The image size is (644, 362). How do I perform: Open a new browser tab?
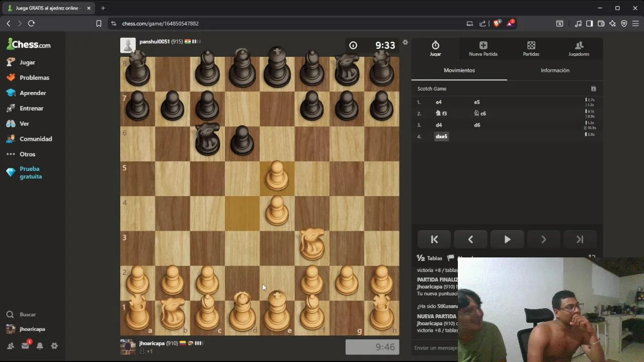[x=103, y=8]
